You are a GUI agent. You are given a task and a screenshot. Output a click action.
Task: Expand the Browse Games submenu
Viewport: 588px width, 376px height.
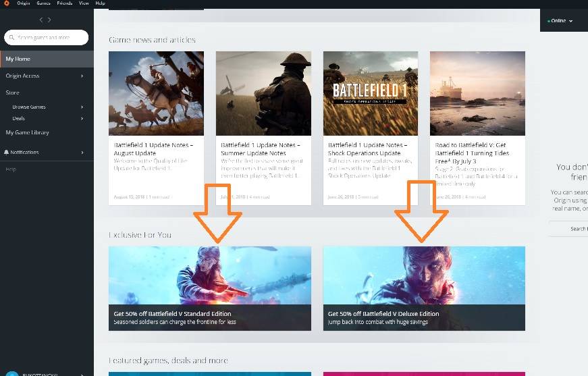click(x=82, y=107)
